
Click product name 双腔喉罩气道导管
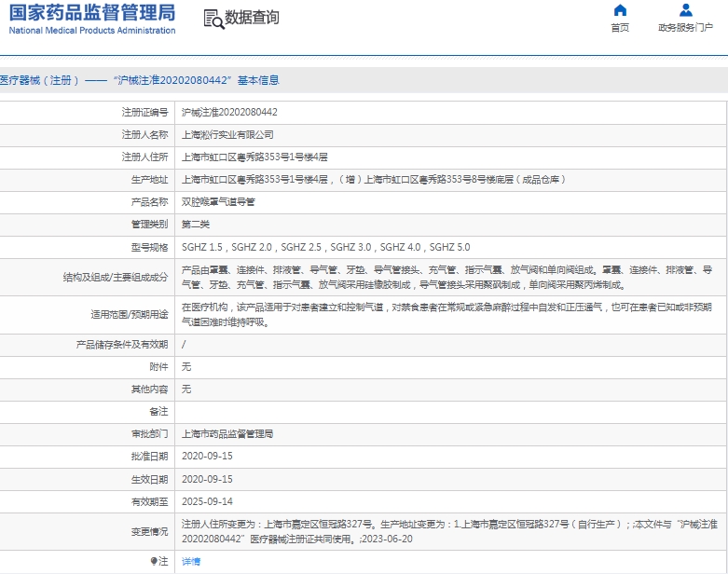pos(218,202)
